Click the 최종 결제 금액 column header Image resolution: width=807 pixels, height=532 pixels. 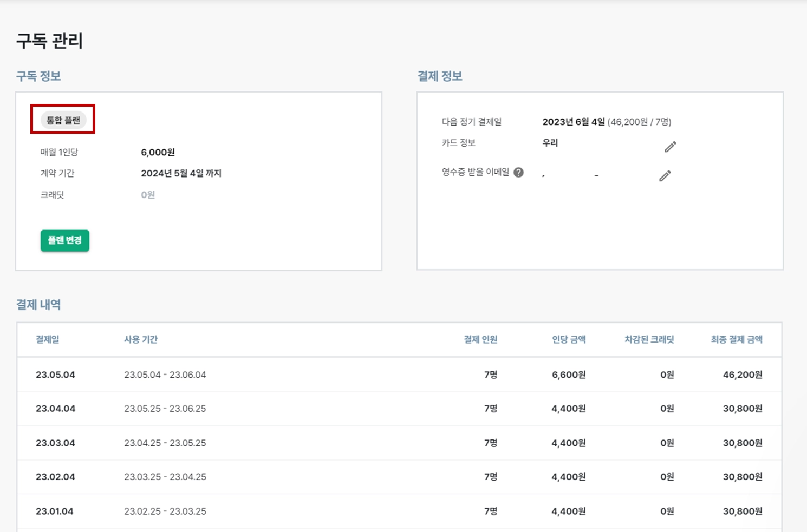click(x=737, y=339)
